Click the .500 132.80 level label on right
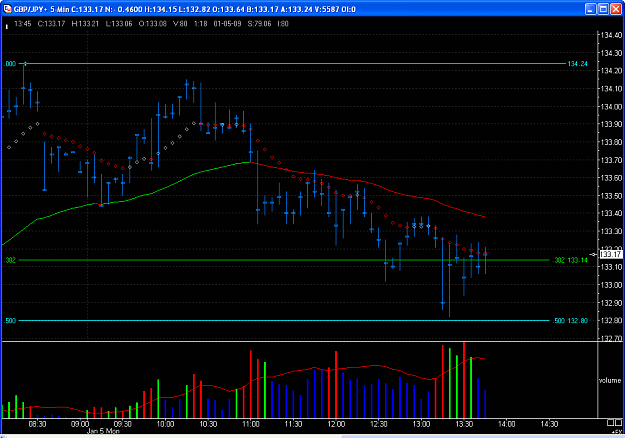The width and height of the screenshot is (625, 438). point(570,320)
